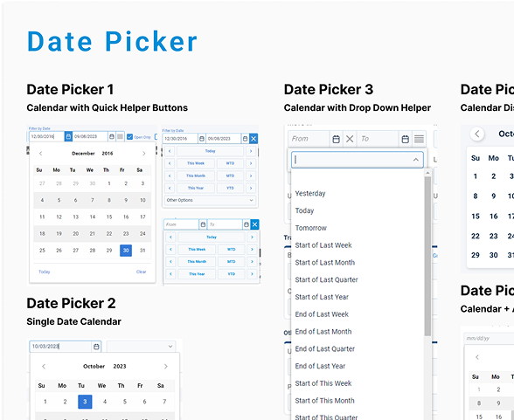Click right arrow beside Today in Other Options panel
Image resolution: width=514 pixels, height=420 pixels.
click(251, 151)
